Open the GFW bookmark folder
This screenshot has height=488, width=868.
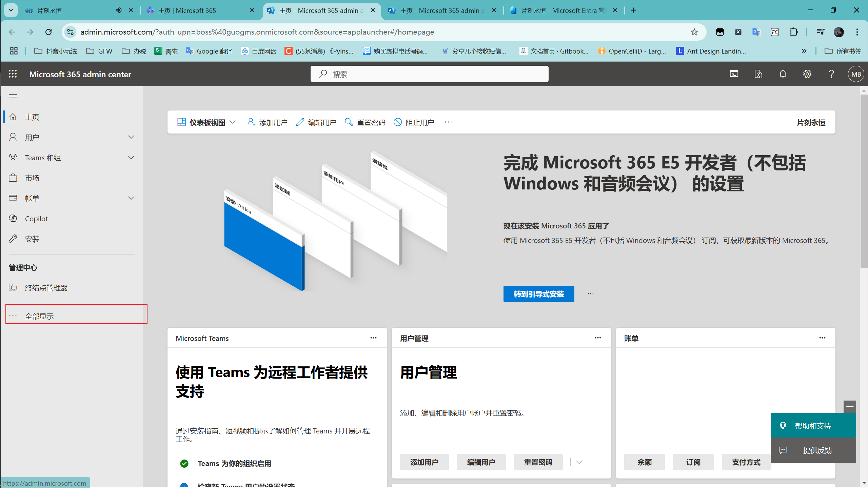99,51
